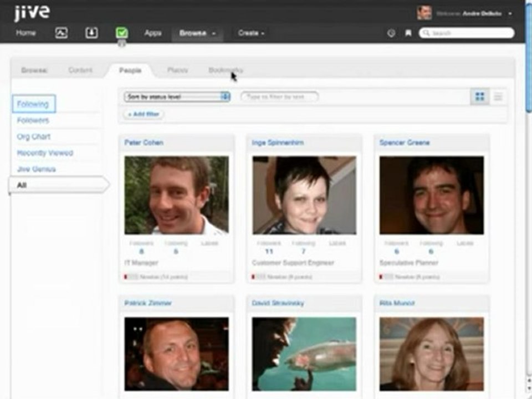Click Patrick Zimmer's profile photo
The width and height of the screenshot is (532, 399).
point(176,354)
